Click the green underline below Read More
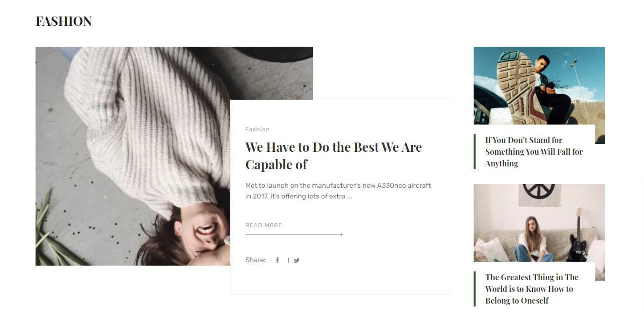The height and width of the screenshot is (324, 644). 294,234
